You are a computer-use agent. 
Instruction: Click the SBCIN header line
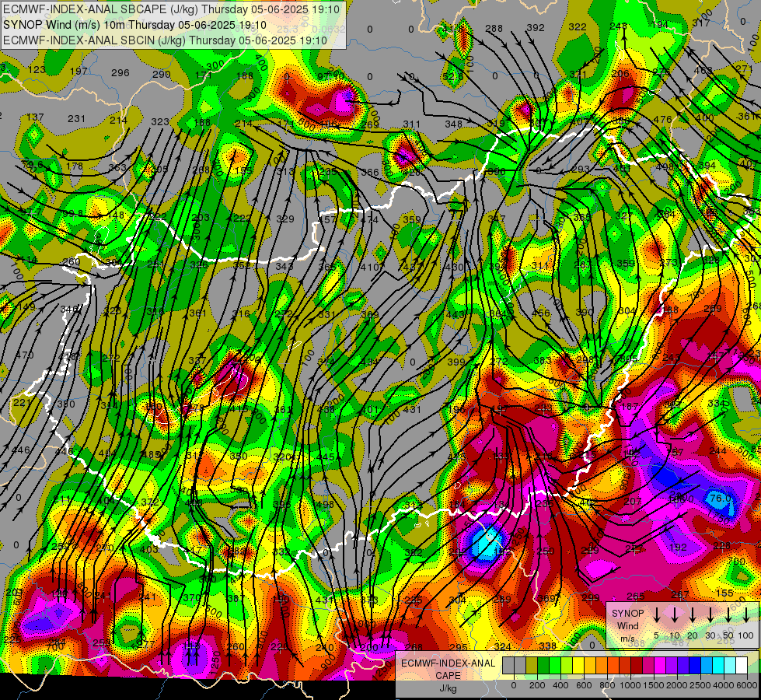click(x=165, y=40)
